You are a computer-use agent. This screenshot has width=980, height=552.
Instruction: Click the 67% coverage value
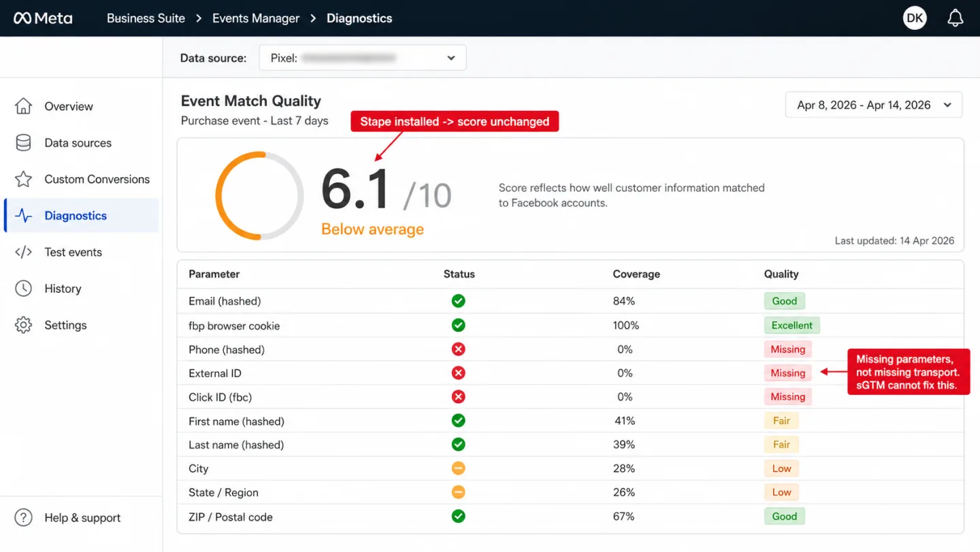pyautogui.click(x=624, y=517)
